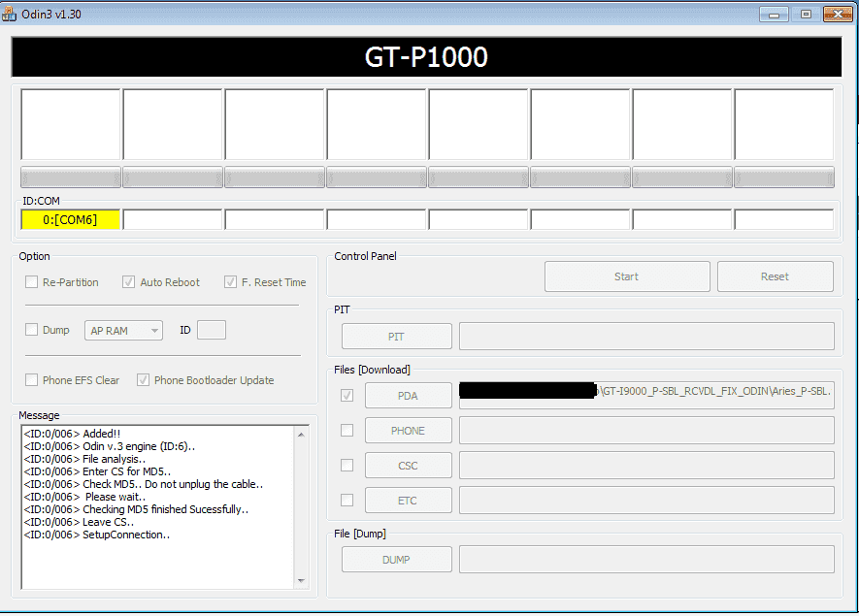The image size is (859, 616).
Task: Click 'Odin v.3 engine (ID:6)..' log line
Action: pyautogui.click(x=109, y=446)
